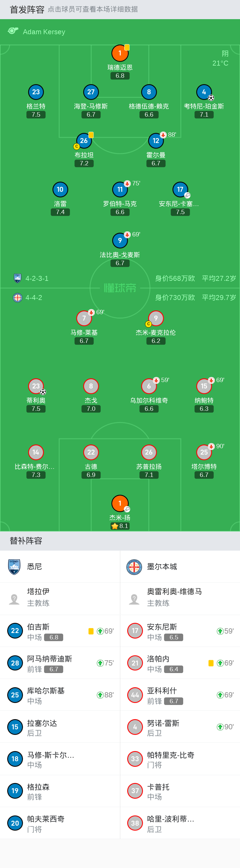Viewport: 240px width, 868px height.
Task: Tap 格兰特 number 23 player circle
Action: (36, 92)
